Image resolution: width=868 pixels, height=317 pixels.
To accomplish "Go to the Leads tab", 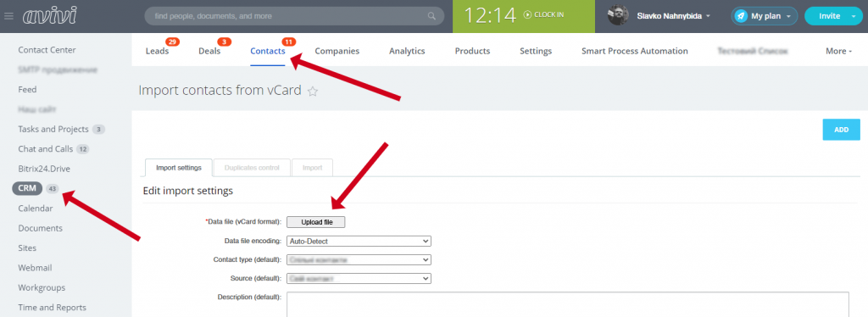I will click(x=157, y=51).
